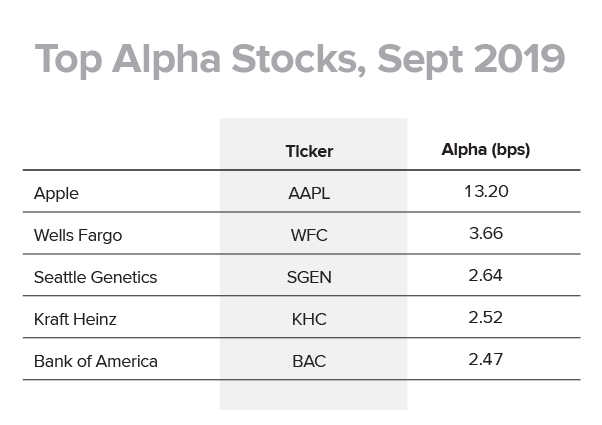Screen dimensions: 602x425
Task: Select the 2.47 alpha value
Action: coord(485,359)
